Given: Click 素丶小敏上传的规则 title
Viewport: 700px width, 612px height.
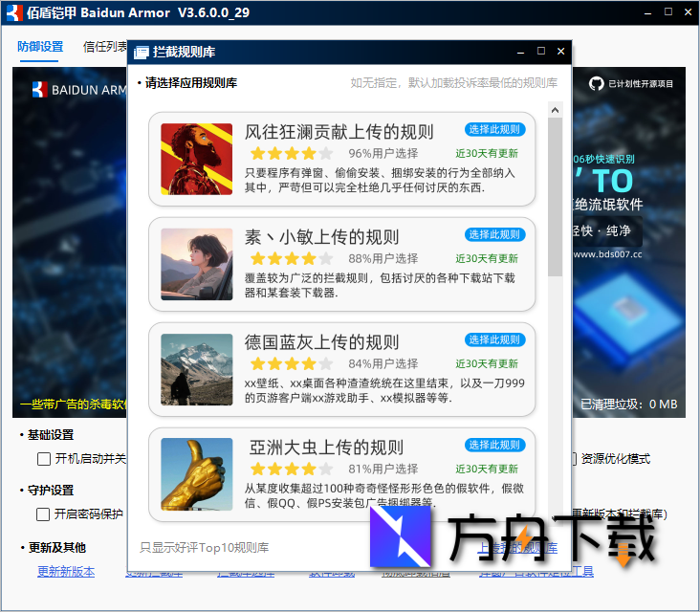Looking at the screenshot, I should coord(322,237).
